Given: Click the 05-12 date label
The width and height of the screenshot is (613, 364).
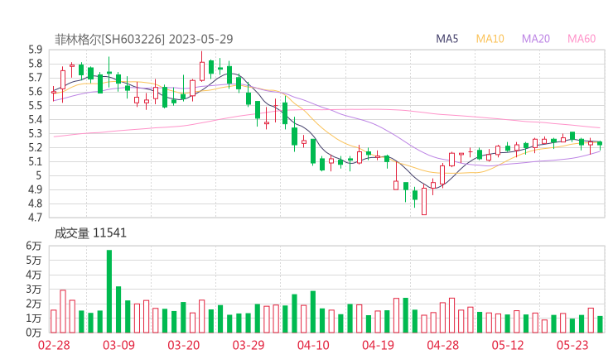Looking at the screenshot, I should point(508,345).
